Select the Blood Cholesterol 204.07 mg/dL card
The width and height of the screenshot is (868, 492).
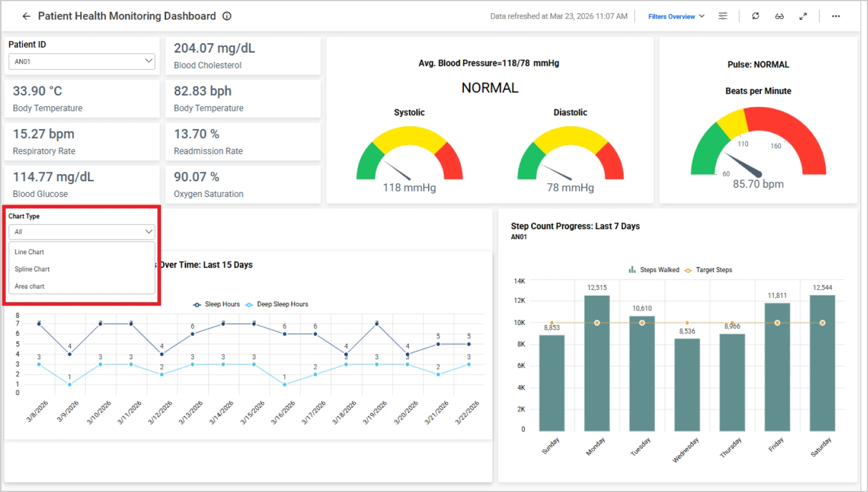(243, 56)
